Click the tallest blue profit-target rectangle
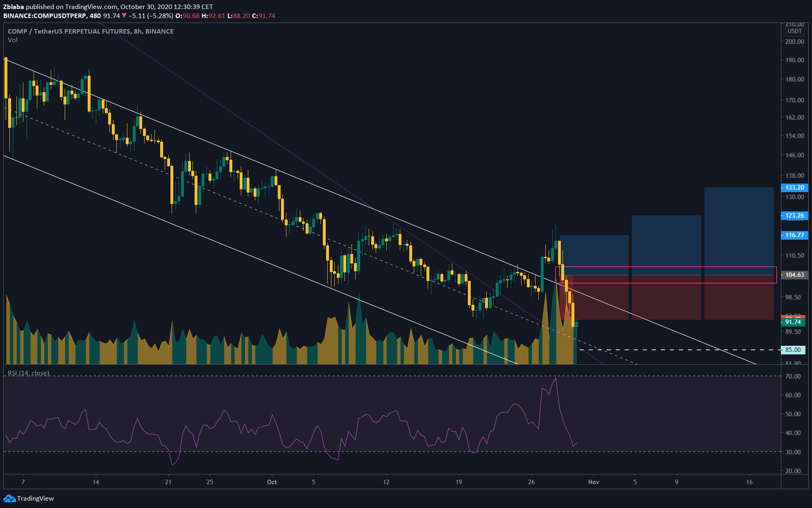Viewport: 812px width, 508px height. click(x=739, y=231)
